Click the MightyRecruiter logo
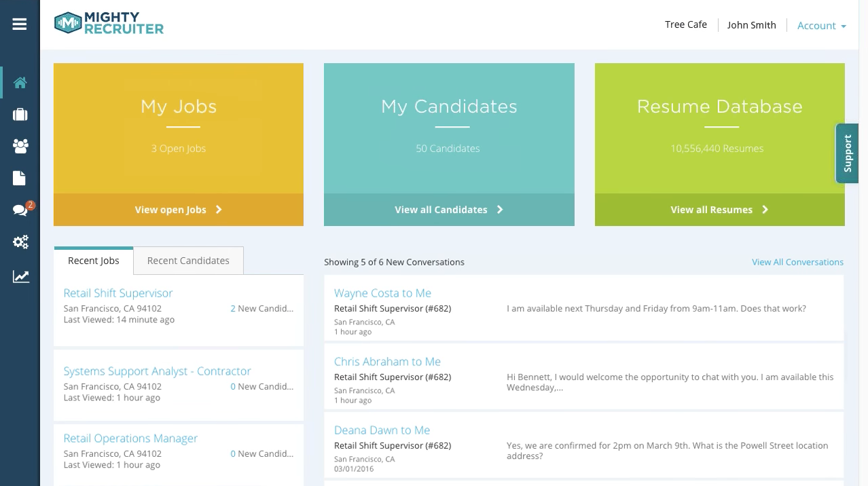This screenshot has width=868, height=486. [109, 22]
